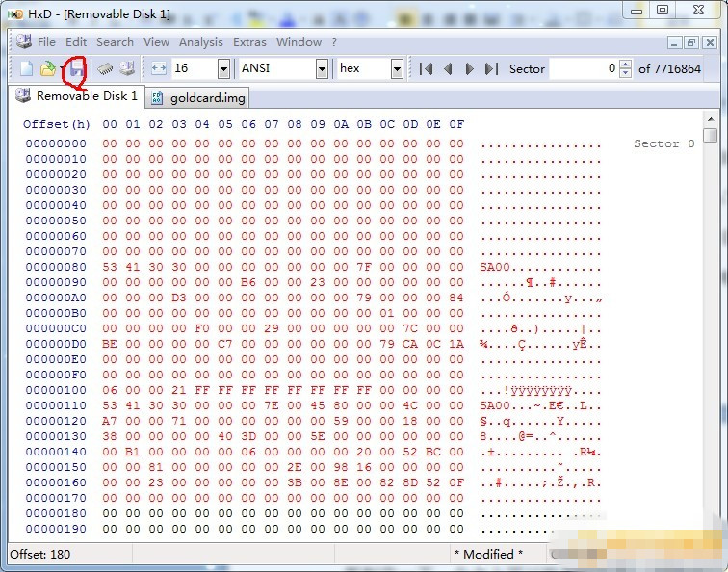Open the Search menu
This screenshot has height=572, width=728.
point(115,42)
